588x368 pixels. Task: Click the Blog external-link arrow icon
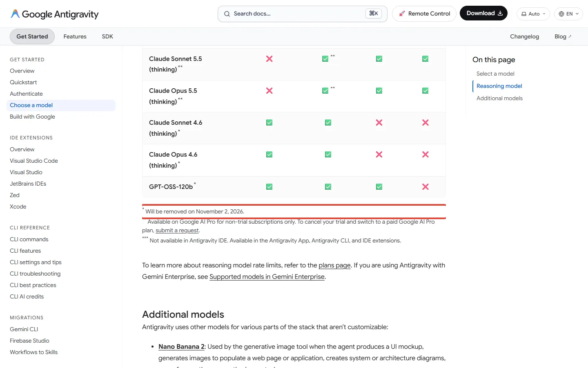[570, 36]
